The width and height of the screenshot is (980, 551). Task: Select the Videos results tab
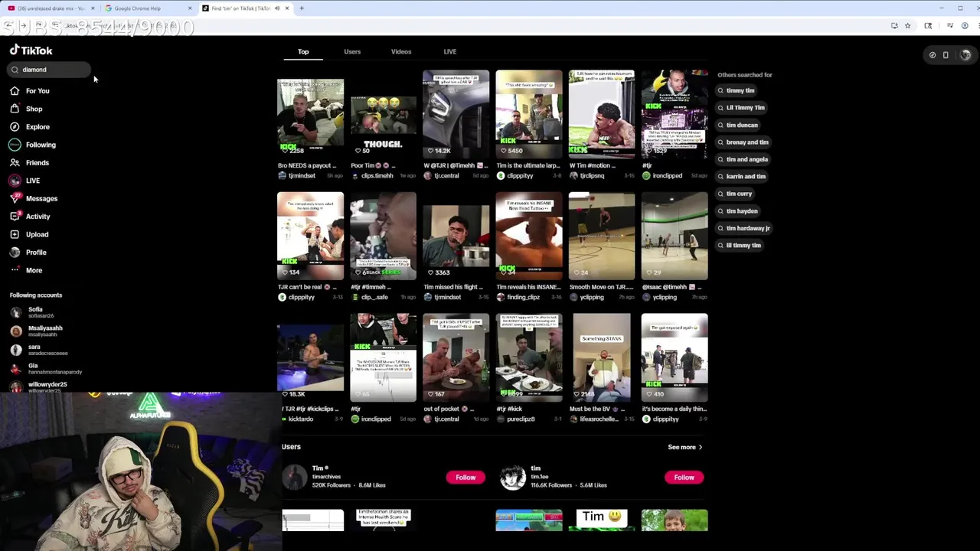(x=401, y=52)
